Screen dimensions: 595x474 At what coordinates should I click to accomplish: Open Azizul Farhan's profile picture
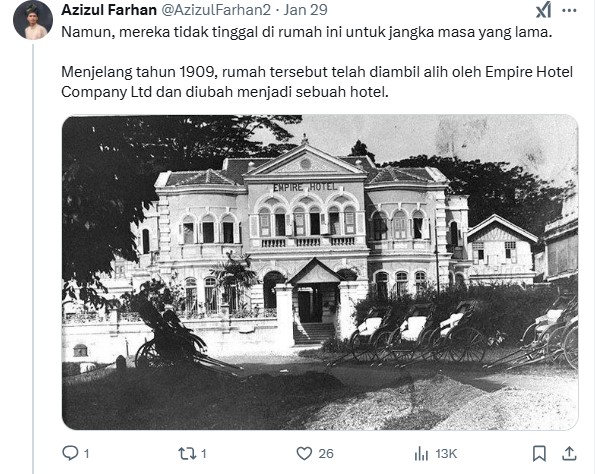33,20
